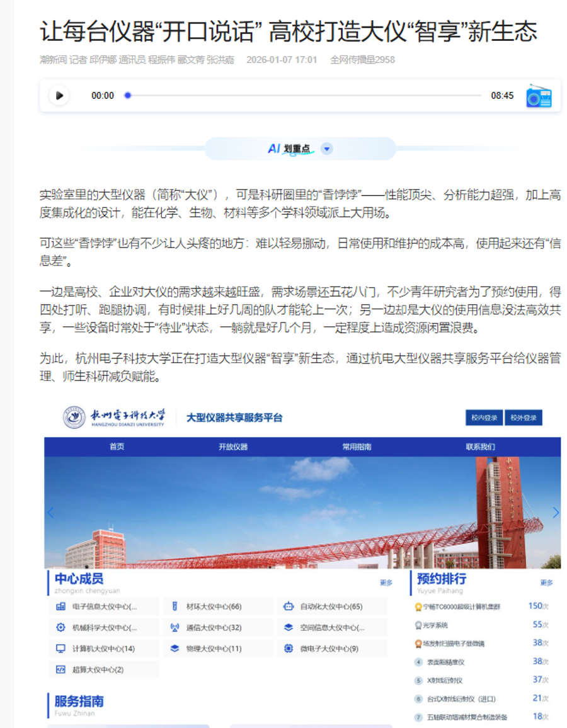
Task: Open 材环大仪中心(66) icon entry
Action: pos(175,606)
